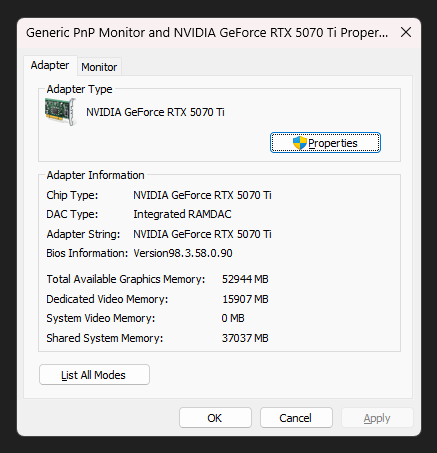Click adapter name under Adapter Type

point(155,112)
